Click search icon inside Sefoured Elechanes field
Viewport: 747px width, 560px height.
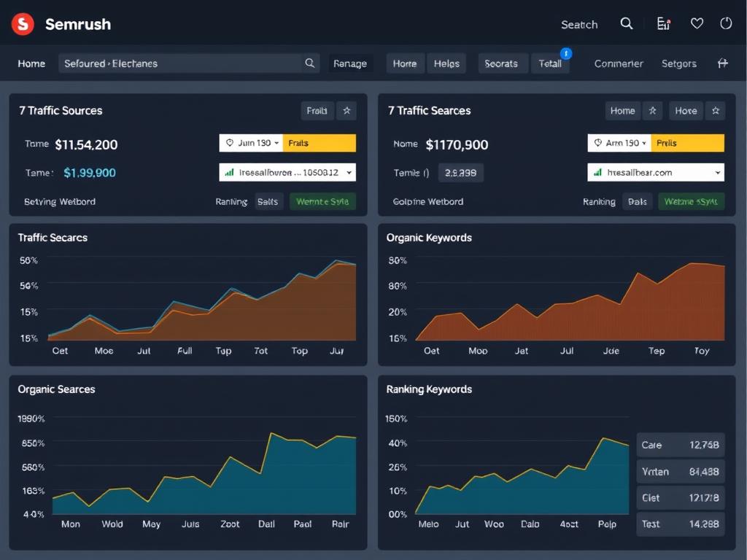click(x=309, y=63)
